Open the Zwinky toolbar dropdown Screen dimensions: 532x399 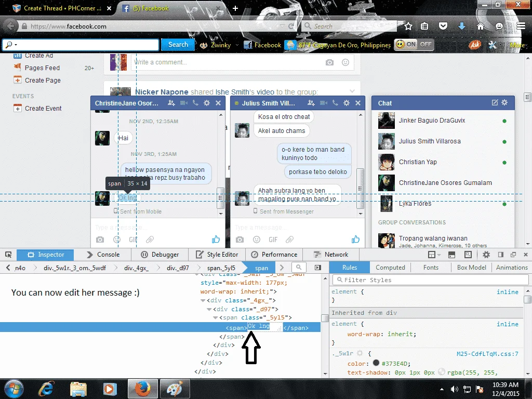pyautogui.click(x=237, y=45)
